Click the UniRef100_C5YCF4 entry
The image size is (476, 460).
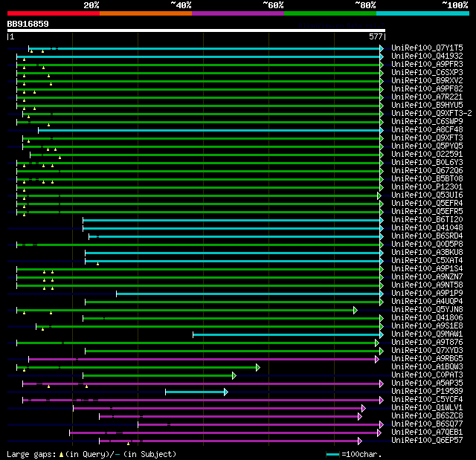coord(427,400)
